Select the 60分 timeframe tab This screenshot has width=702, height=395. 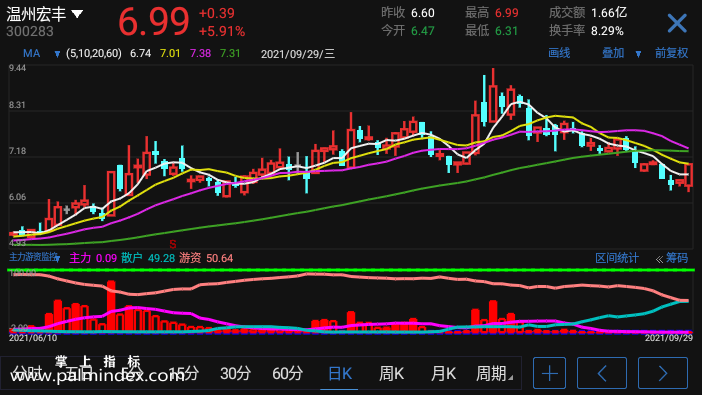[287, 373]
